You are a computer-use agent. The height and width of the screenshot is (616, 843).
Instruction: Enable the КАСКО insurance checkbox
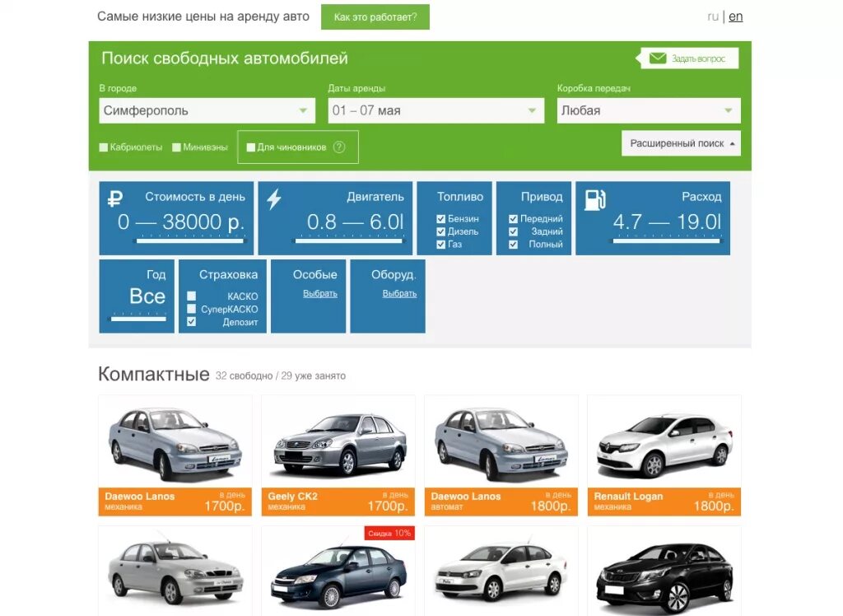point(191,296)
